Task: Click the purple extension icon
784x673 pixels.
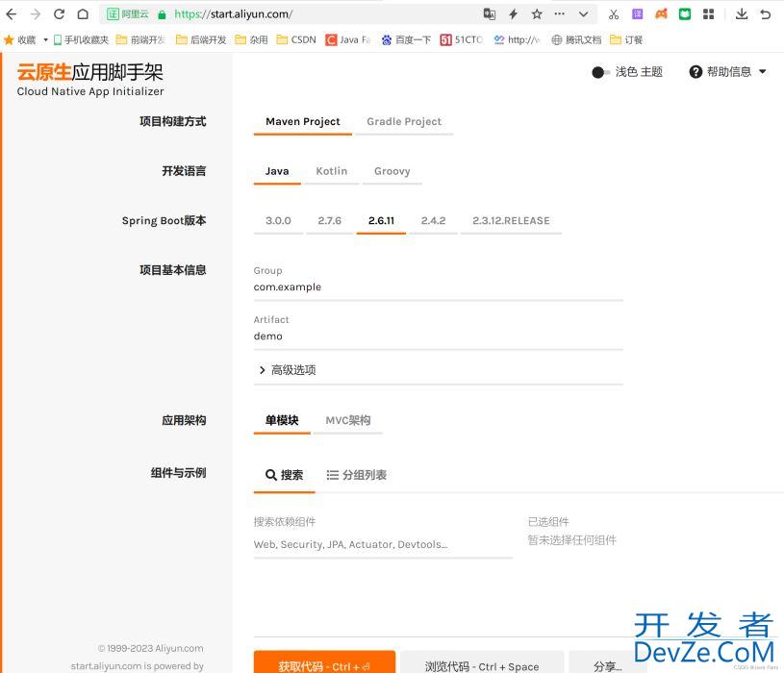Action: coord(638,14)
